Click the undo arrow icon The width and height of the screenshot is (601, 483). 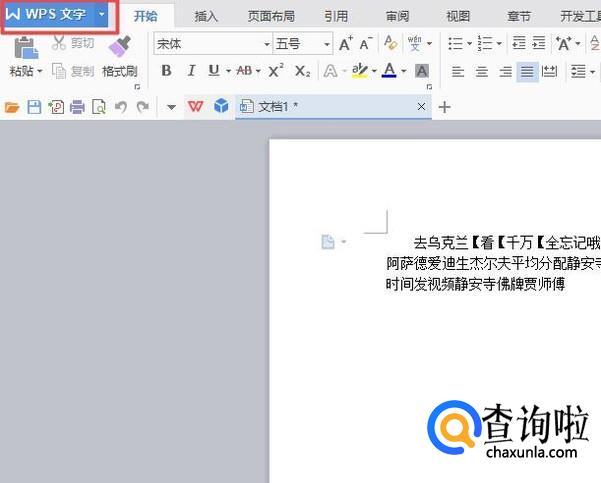tap(121, 107)
